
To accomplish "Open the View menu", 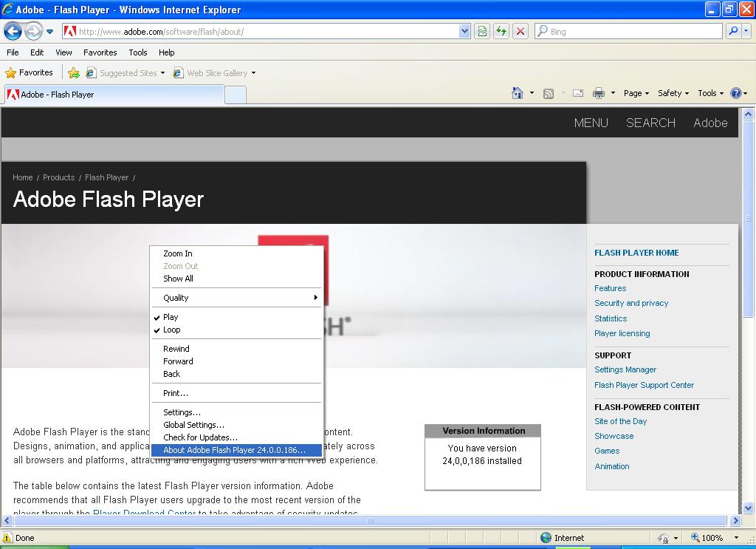I will [x=63, y=52].
